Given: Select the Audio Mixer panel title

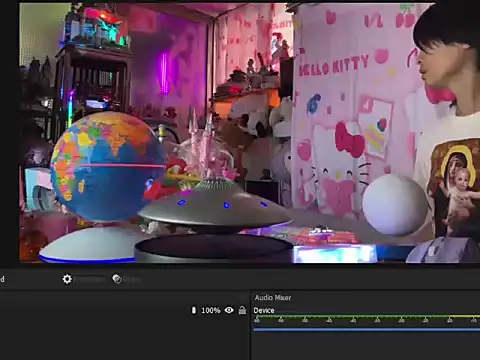Looking at the screenshot, I should pos(273,297).
